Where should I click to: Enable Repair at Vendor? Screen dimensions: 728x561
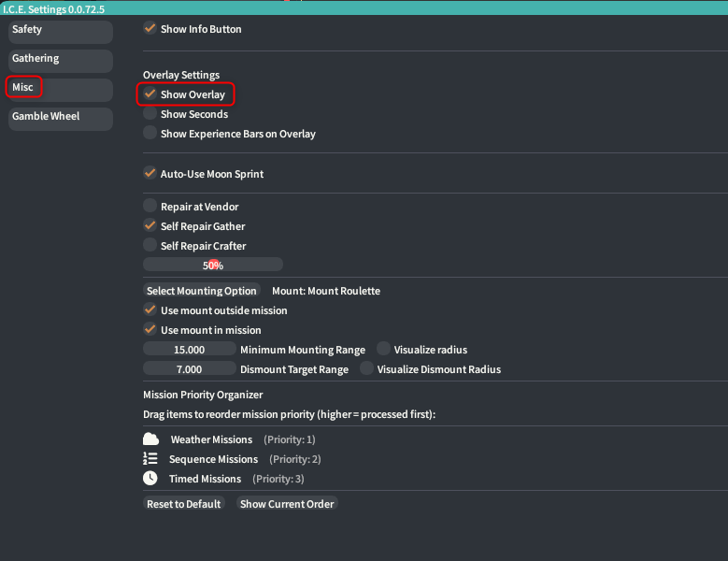point(150,207)
